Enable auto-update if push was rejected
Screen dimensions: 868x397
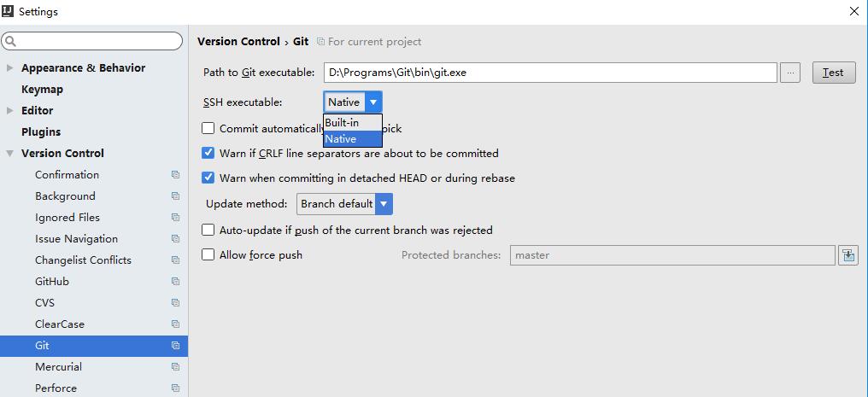tap(208, 230)
